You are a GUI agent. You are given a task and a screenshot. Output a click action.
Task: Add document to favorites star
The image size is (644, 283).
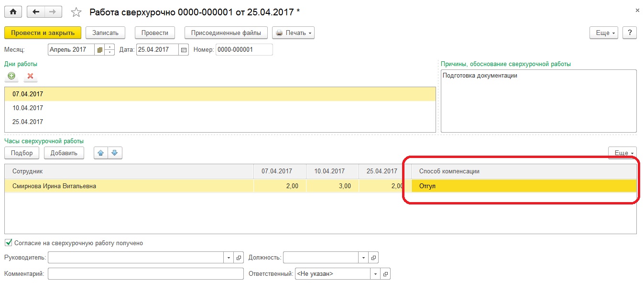(x=76, y=11)
